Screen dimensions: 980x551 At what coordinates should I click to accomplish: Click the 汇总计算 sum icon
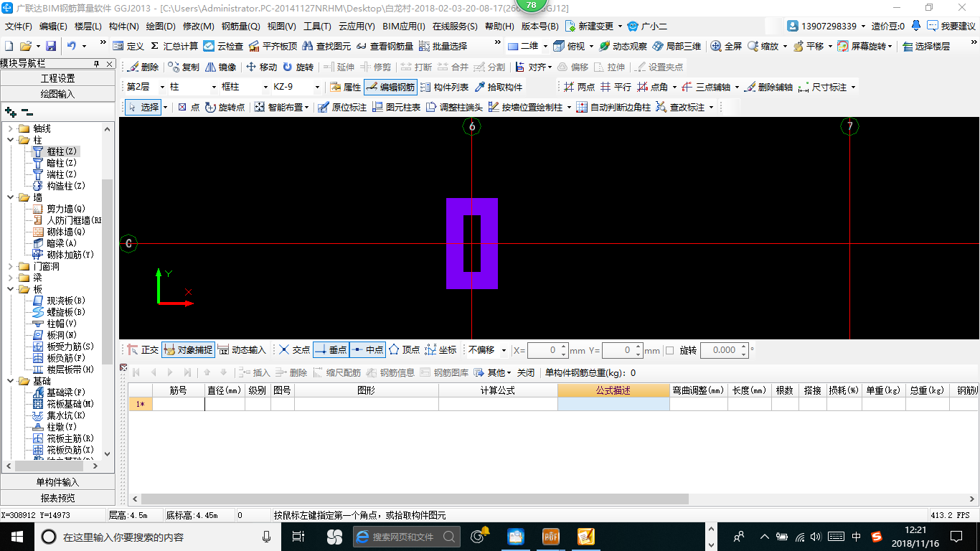tap(174, 46)
